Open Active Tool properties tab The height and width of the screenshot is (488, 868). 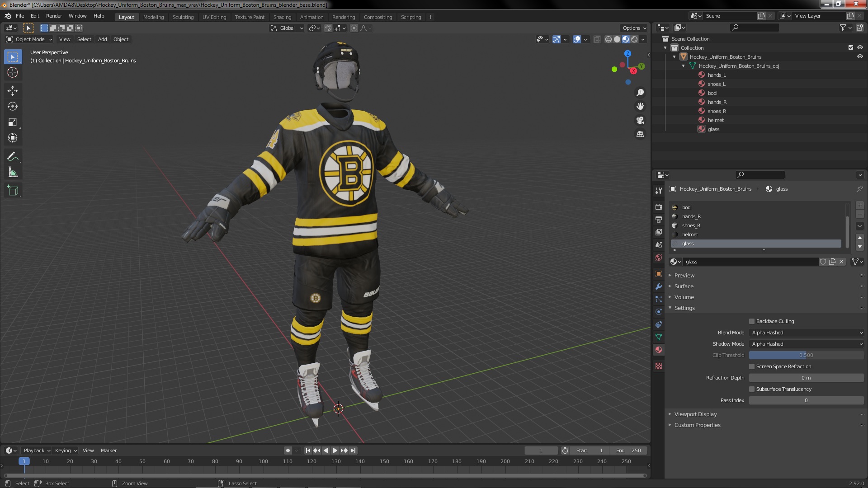point(659,191)
